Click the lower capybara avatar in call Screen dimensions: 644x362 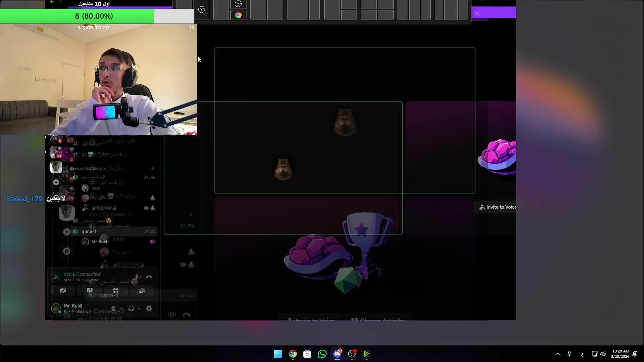click(x=284, y=168)
